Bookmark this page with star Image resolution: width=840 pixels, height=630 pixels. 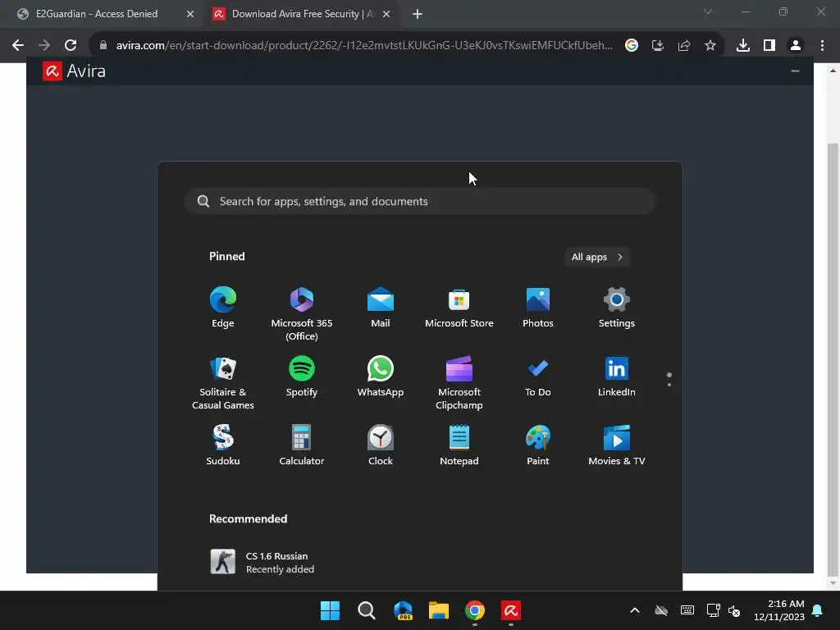pyautogui.click(x=710, y=46)
